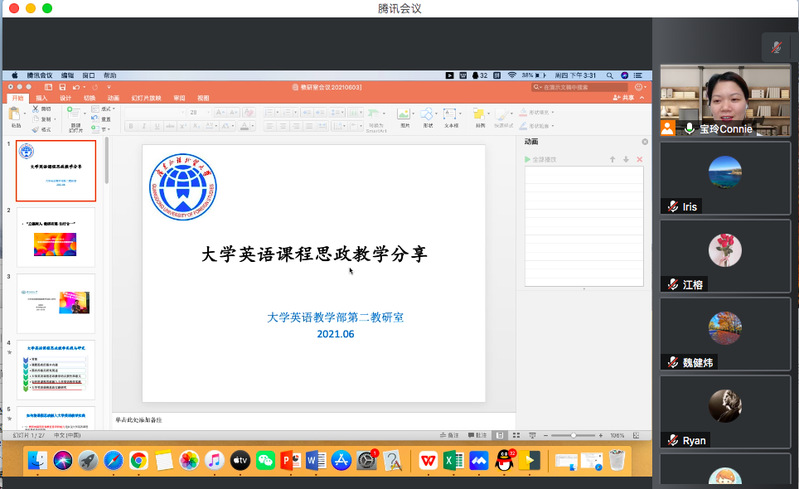The image size is (799, 489).
Task: Switch to Normal view in status bar
Action: click(500, 436)
